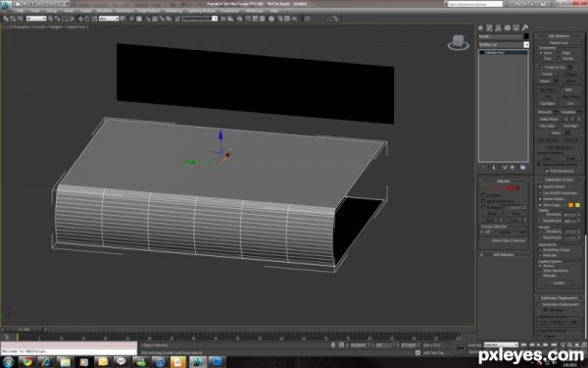Open Internet Explorer from the taskbar
Image resolution: width=588 pixels, height=368 pixels.
click(46, 362)
